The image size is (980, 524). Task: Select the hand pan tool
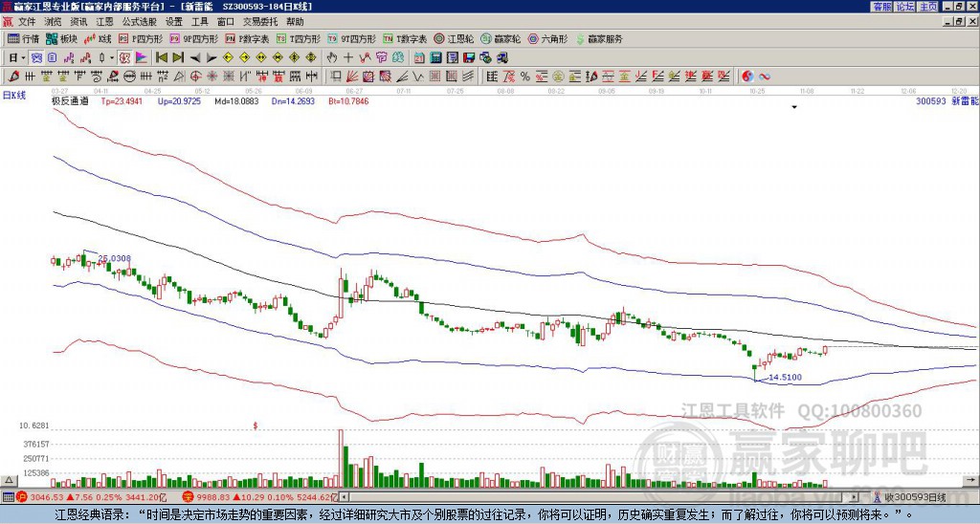[331, 57]
